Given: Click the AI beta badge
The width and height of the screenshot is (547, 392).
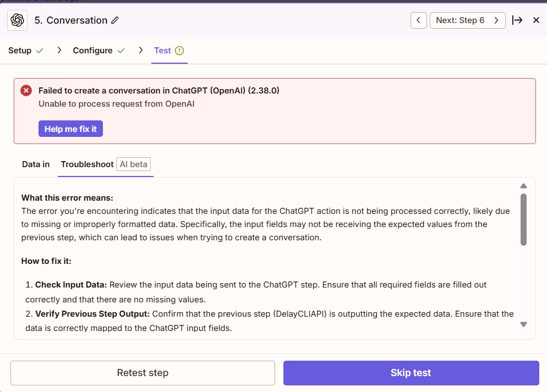Looking at the screenshot, I should click(133, 164).
